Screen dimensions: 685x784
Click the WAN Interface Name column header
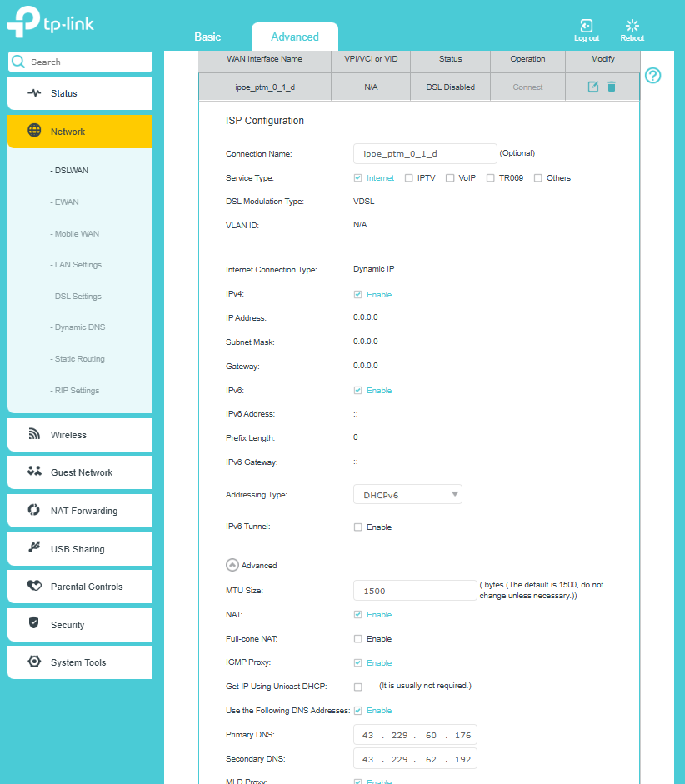click(x=264, y=59)
